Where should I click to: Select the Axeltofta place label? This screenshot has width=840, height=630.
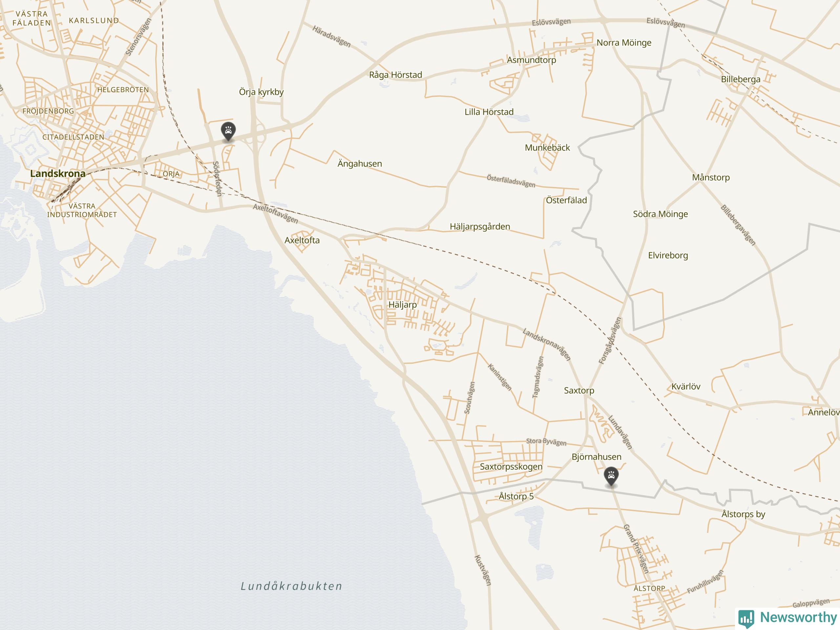[302, 241]
